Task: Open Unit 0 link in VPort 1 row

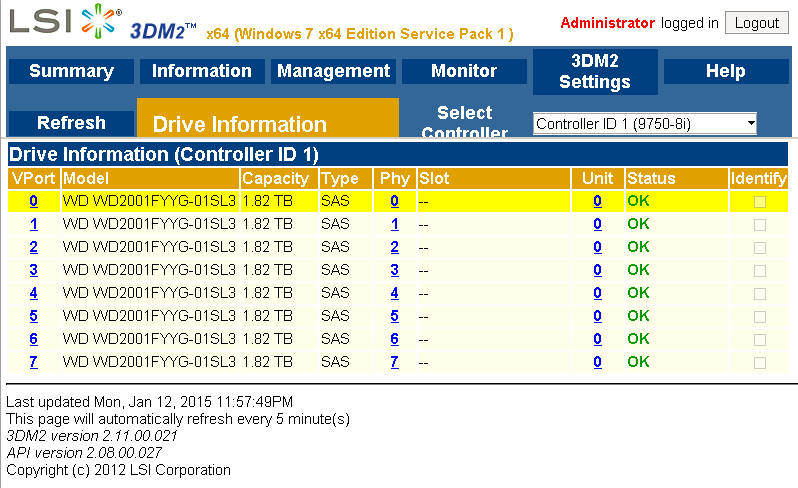Action: [597, 224]
